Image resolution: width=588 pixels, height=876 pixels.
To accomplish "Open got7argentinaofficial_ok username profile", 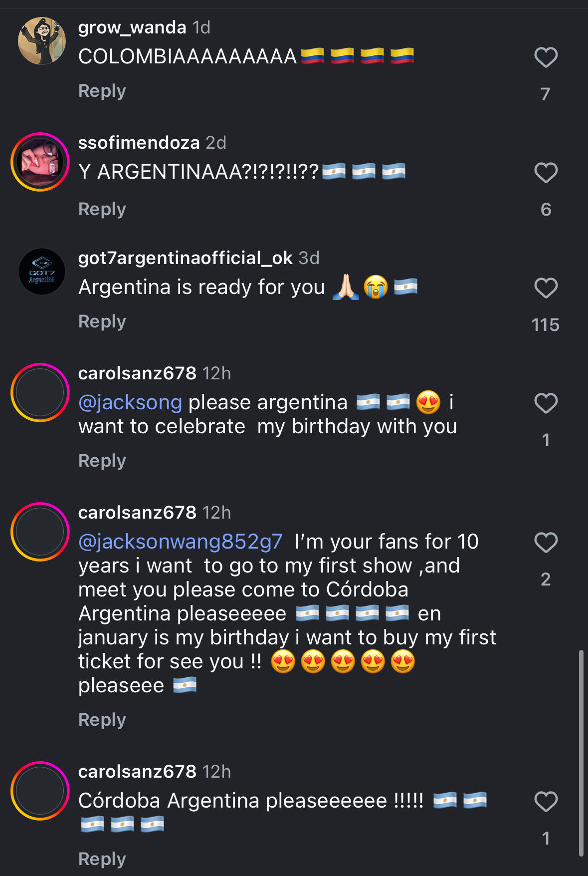I will [x=185, y=258].
